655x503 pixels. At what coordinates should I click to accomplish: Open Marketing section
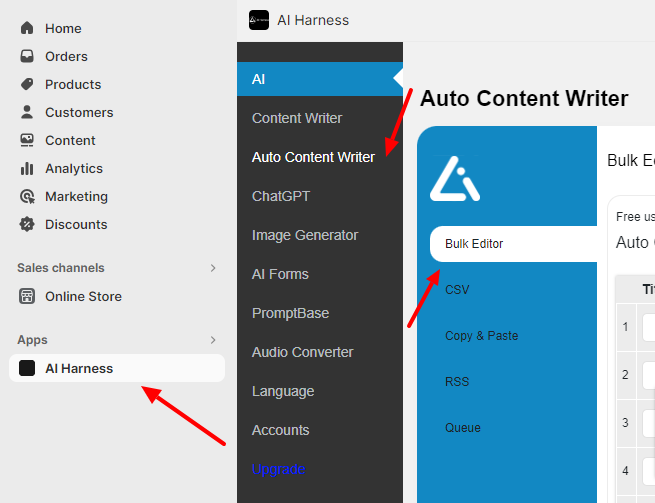[76, 196]
